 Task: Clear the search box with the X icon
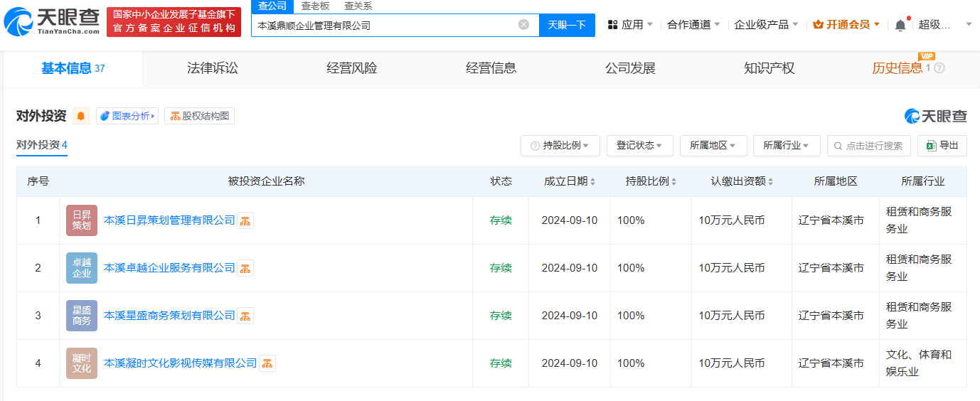[523, 25]
